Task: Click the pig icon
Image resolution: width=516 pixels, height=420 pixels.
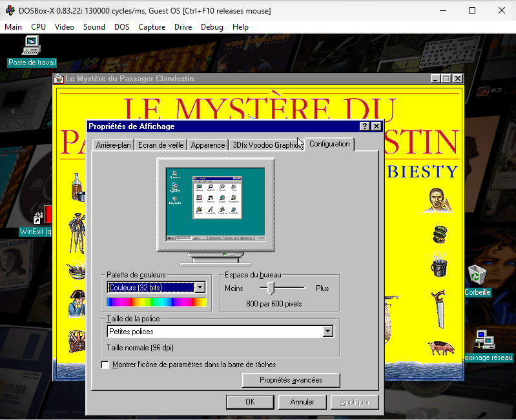Action: click(x=441, y=348)
